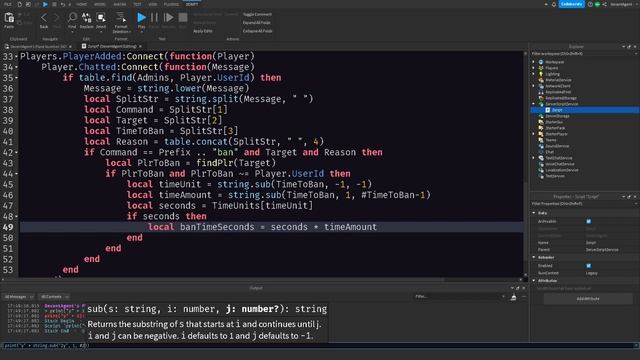Click the undo arrow in the quick access bar
This screenshot has height=360, width=640.
62,4
